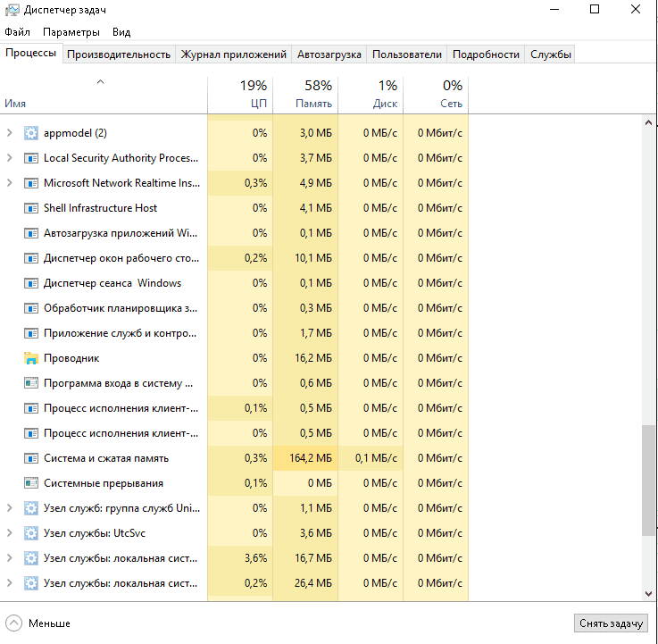
Task: Click the vertical scrollbar thumb
Action: 648,481
